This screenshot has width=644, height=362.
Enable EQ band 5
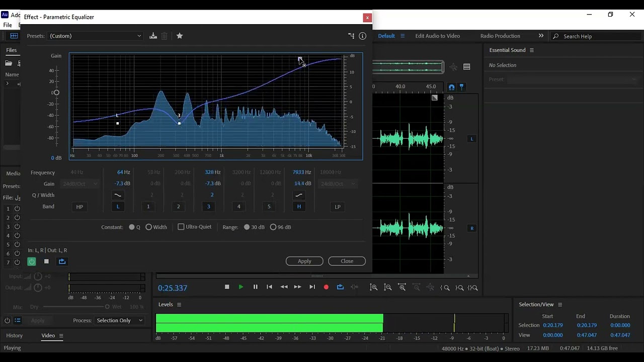[269, 206]
